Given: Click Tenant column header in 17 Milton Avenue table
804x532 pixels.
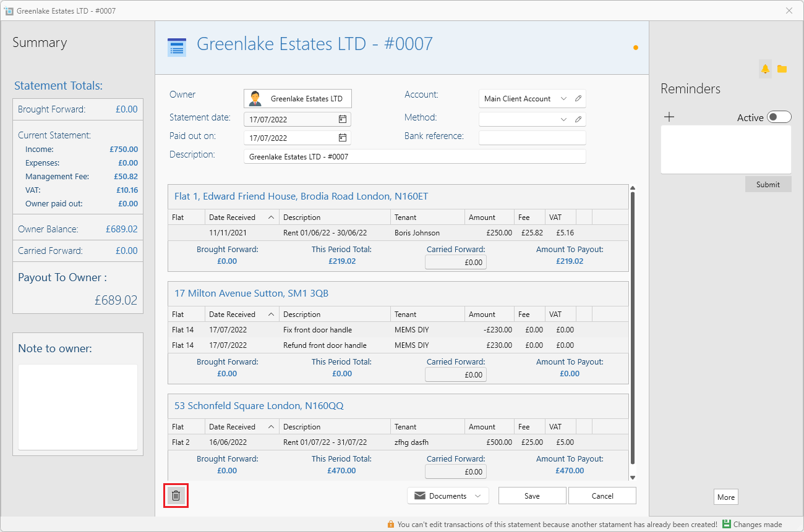Looking at the screenshot, I should 427,314.
